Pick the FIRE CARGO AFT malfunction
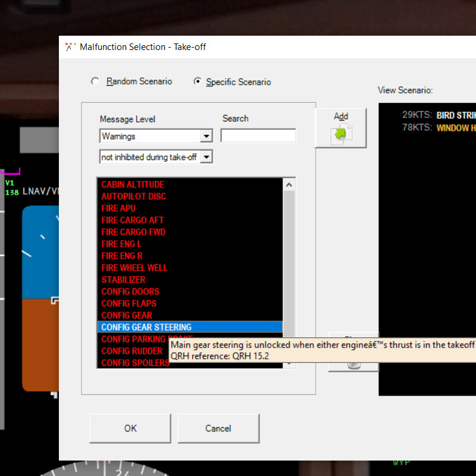The width and height of the screenshot is (476, 476). click(133, 220)
